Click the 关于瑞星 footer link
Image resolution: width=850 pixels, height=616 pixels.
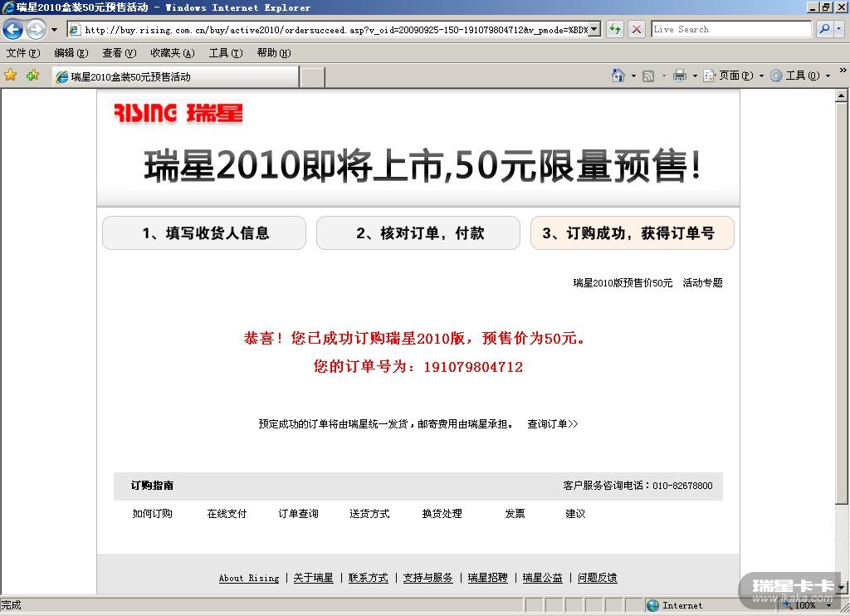pos(313,578)
